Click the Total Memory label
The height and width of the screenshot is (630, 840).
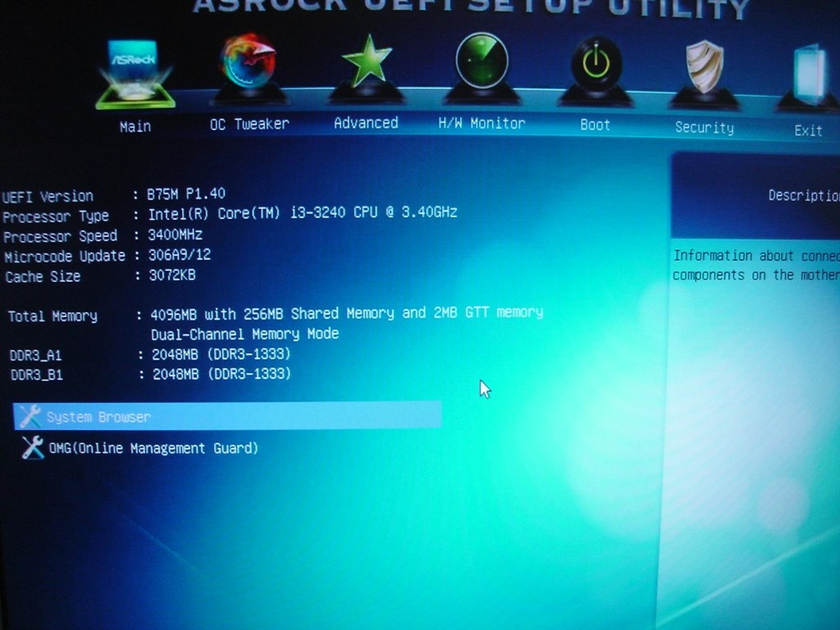click(52, 316)
